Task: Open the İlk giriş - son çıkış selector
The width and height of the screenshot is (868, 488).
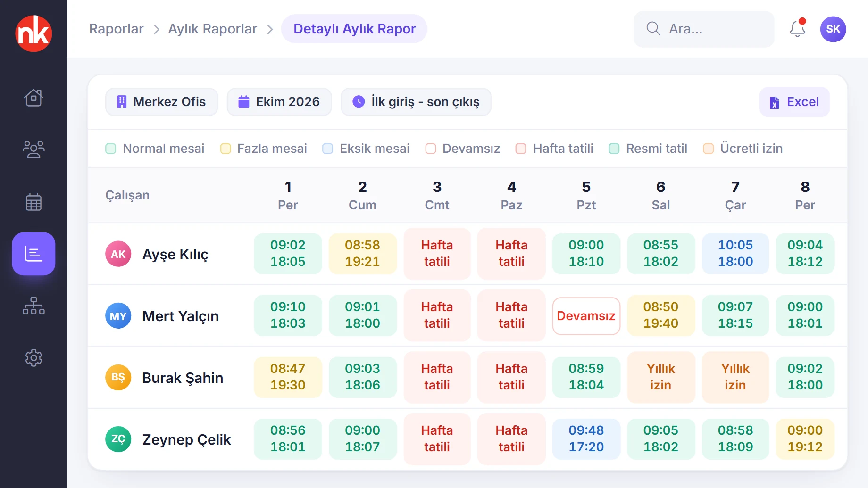Action: click(x=416, y=102)
